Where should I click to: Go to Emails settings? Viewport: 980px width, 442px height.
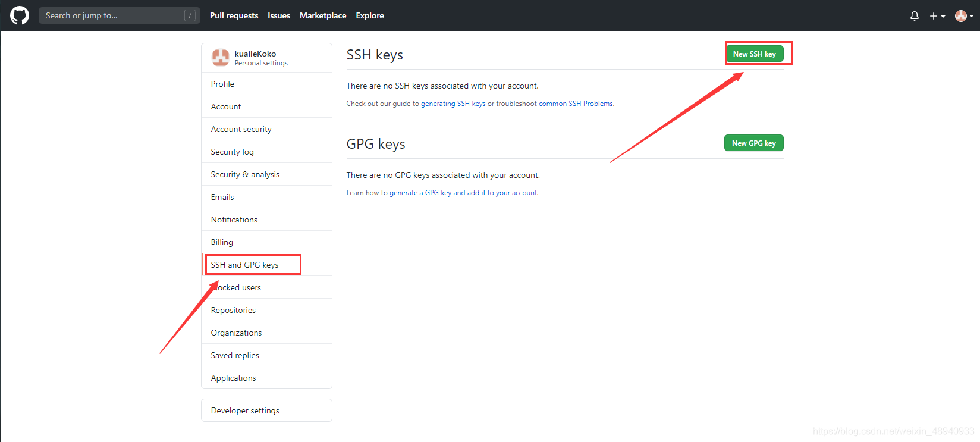point(266,197)
